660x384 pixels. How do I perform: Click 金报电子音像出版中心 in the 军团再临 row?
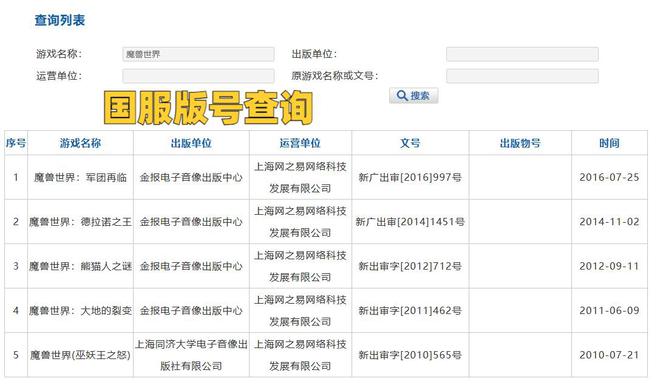point(191,177)
